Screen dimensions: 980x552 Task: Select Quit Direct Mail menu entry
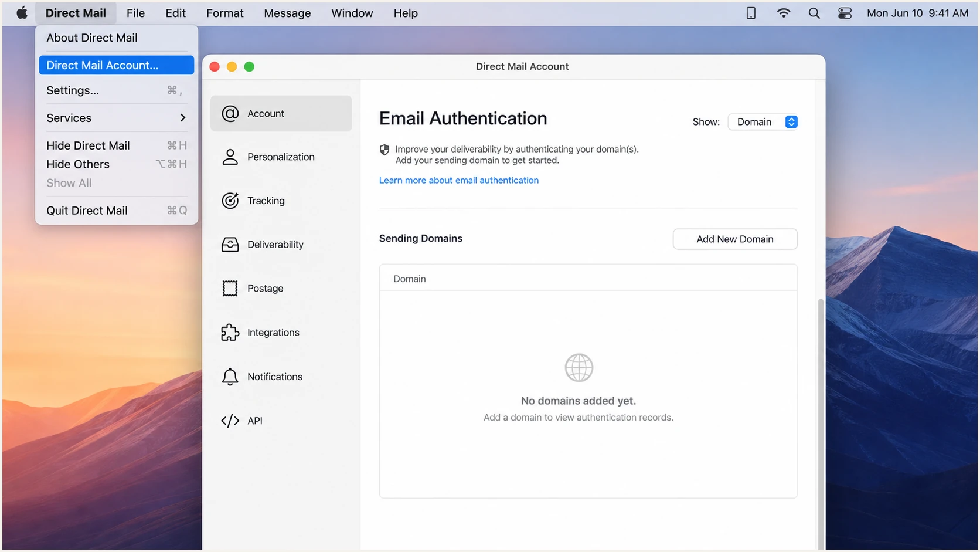pos(116,211)
